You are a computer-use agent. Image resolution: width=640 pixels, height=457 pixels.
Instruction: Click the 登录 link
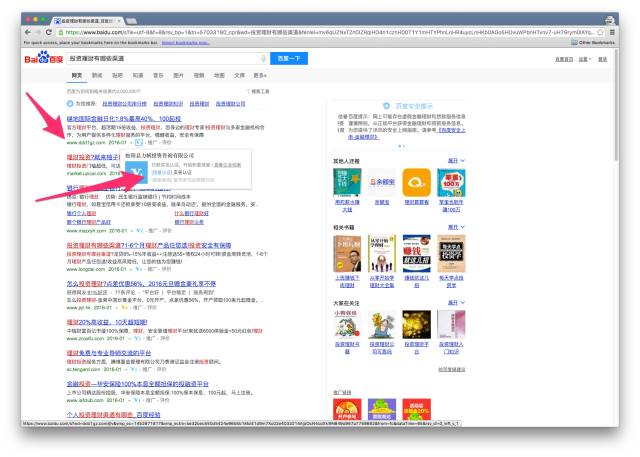point(602,59)
